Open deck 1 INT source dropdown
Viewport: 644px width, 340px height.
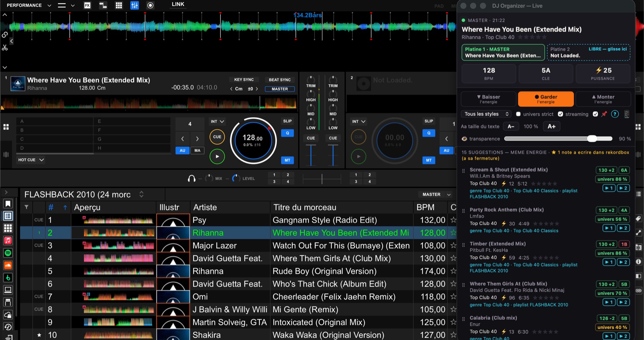[217, 122]
